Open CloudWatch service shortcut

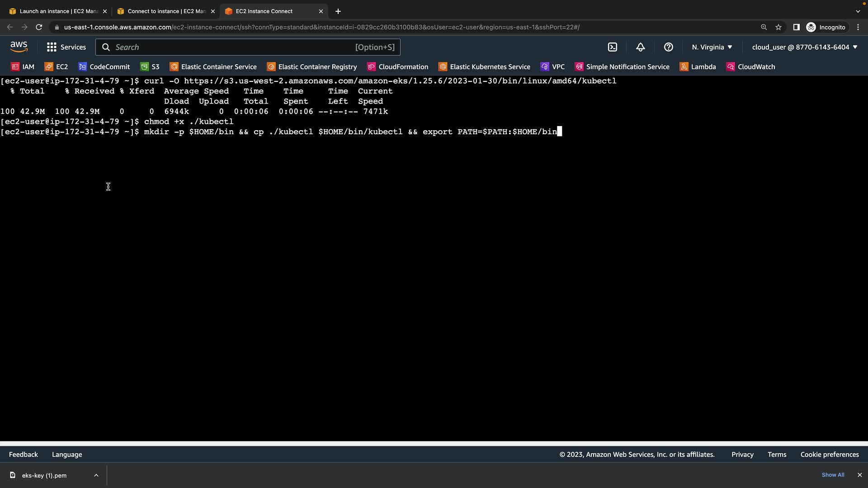pyautogui.click(x=751, y=67)
